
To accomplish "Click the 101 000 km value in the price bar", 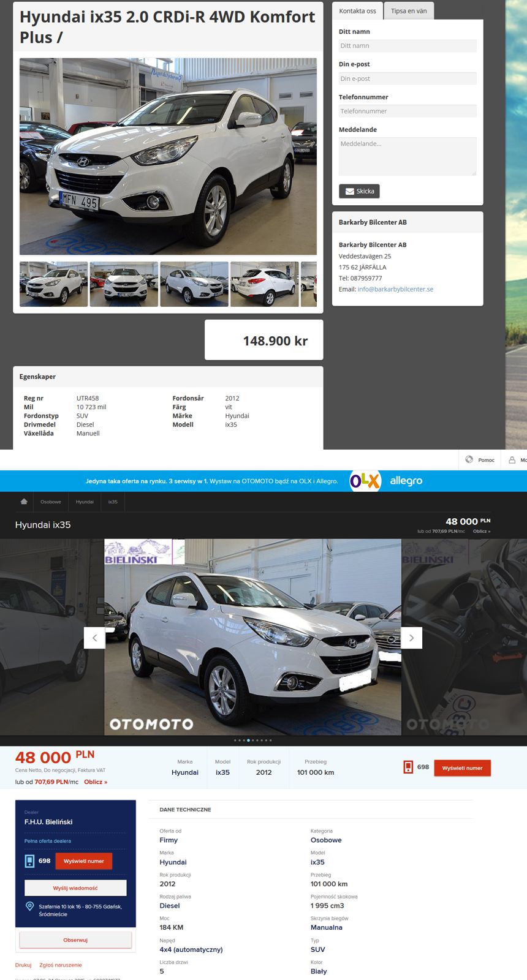I will pos(316,772).
